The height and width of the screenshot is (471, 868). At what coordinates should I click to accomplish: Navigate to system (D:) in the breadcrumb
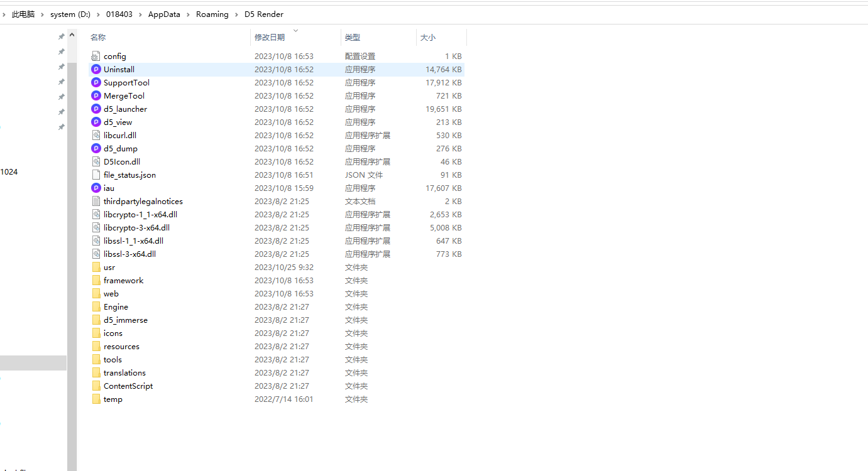pyautogui.click(x=70, y=14)
